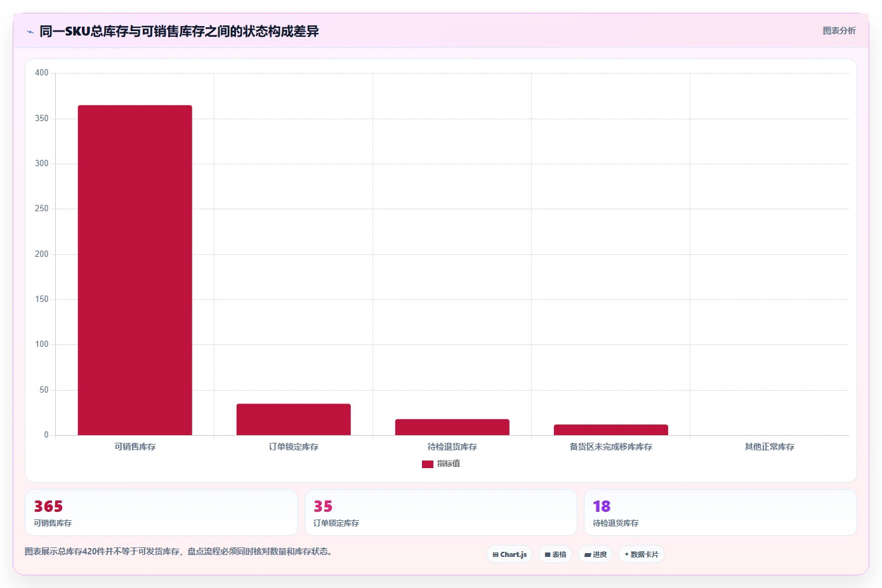Click the 表格 tag chip
This screenshot has height=588, width=882.
(x=555, y=554)
